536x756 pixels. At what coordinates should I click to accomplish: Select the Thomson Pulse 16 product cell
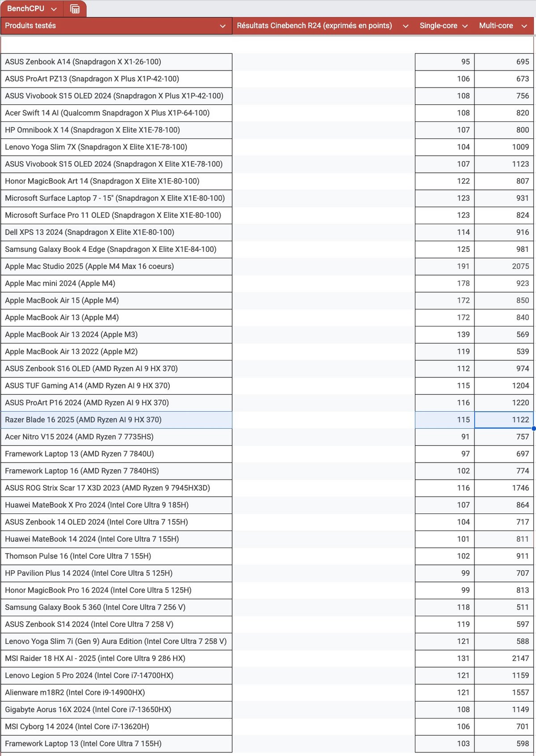pos(116,556)
